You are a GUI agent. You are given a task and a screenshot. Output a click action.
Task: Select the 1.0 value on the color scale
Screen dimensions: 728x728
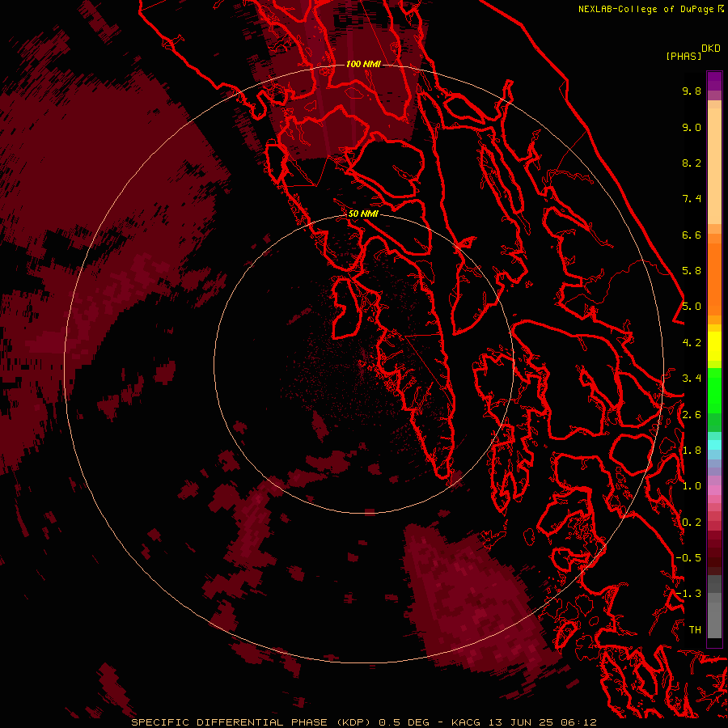click(x=692, y=486)
